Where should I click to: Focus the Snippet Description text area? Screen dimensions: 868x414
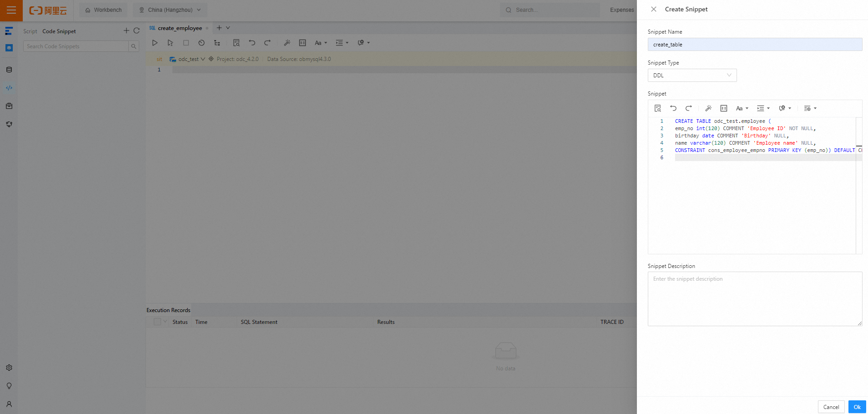click(755, 299)
